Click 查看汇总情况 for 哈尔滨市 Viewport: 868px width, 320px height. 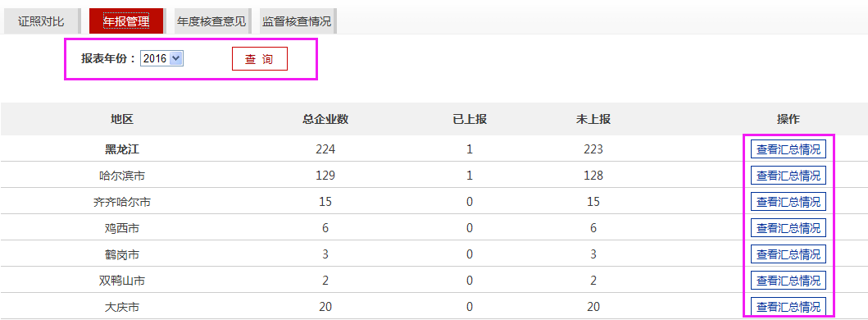[x=788, y=176]
